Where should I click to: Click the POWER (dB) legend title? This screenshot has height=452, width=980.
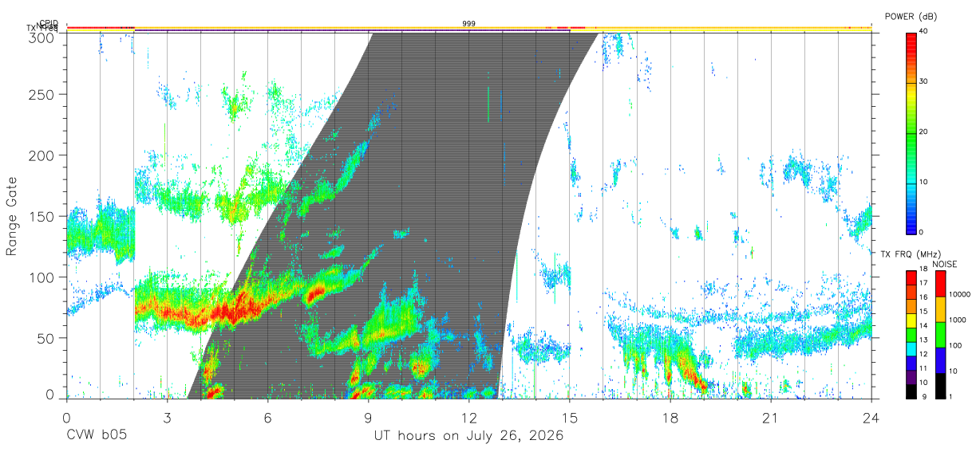pos(911,16)
